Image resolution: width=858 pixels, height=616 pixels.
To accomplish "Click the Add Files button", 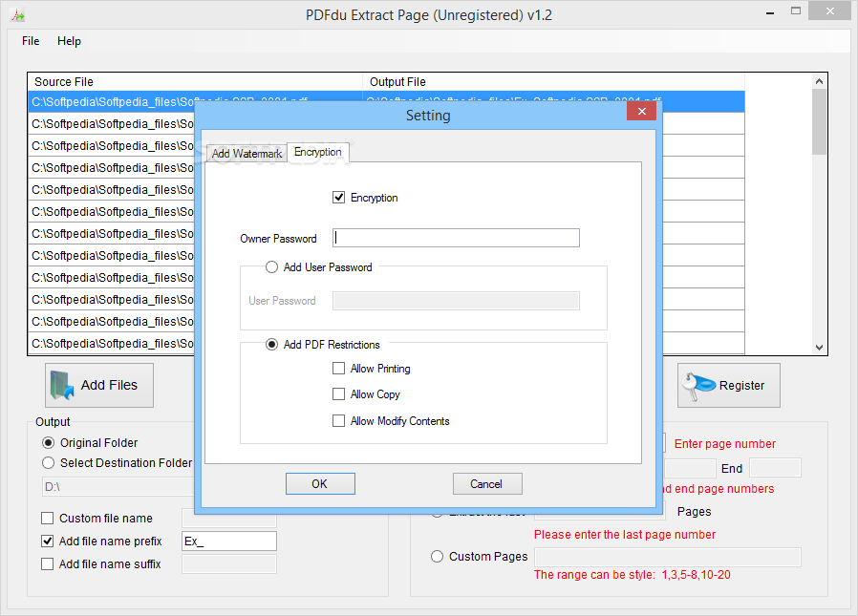I will [99, 385].
